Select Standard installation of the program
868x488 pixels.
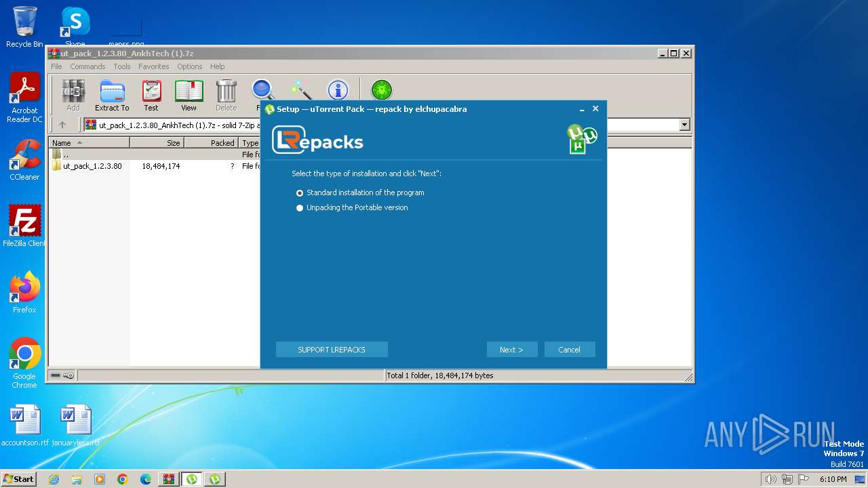point(360,192)
